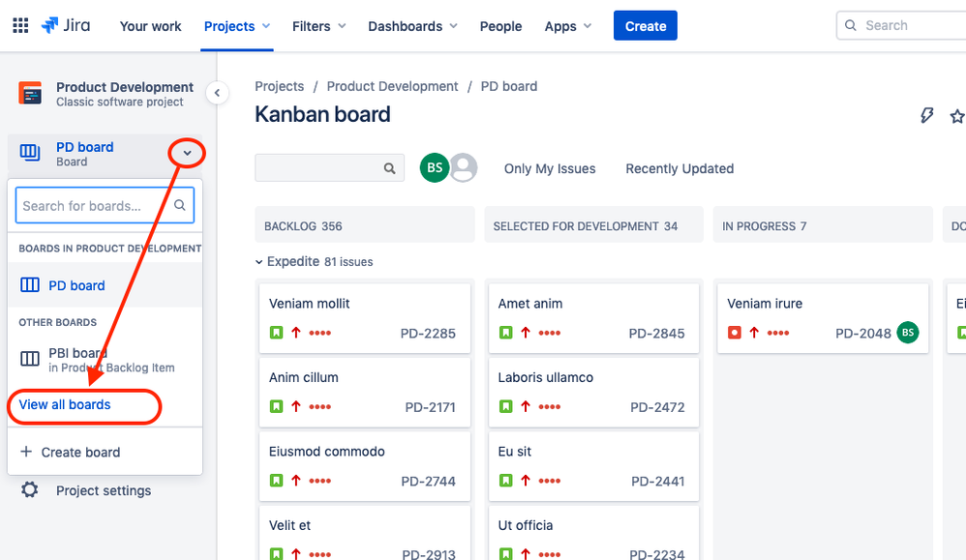Expand the Filters dropdown
Screen dimensions: 966x560
319,26
